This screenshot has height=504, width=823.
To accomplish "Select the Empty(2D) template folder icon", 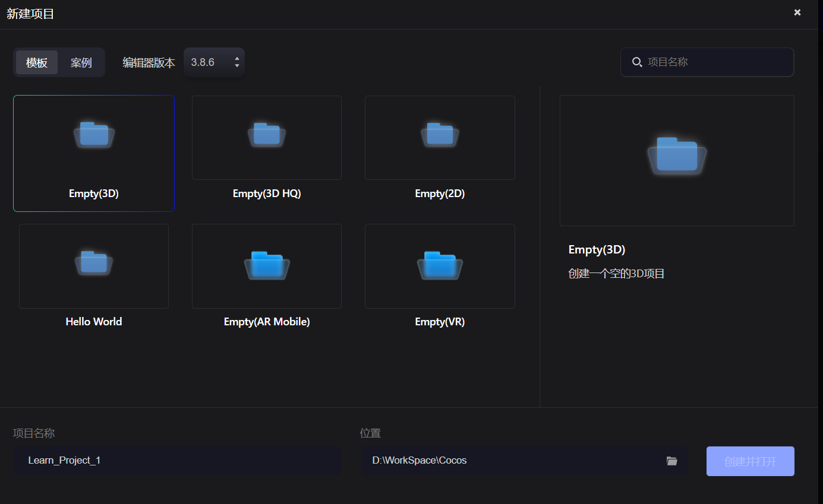I will 440,135.
